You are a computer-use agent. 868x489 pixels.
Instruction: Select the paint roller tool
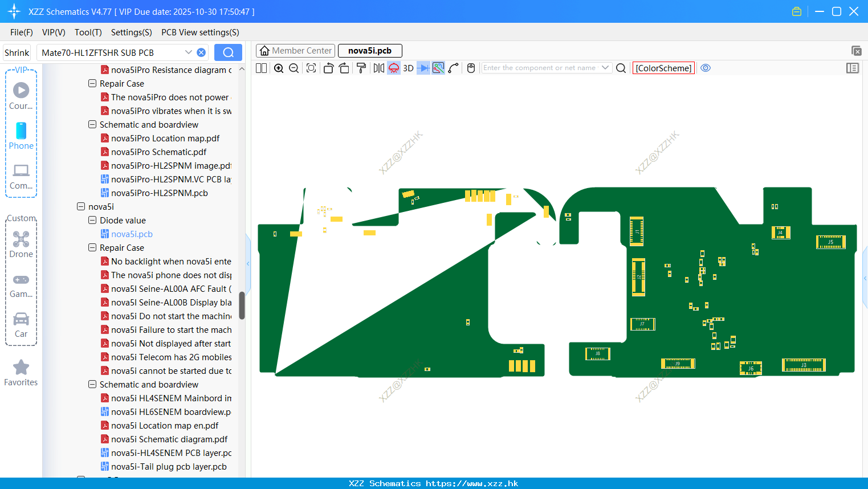coord(361,68)
